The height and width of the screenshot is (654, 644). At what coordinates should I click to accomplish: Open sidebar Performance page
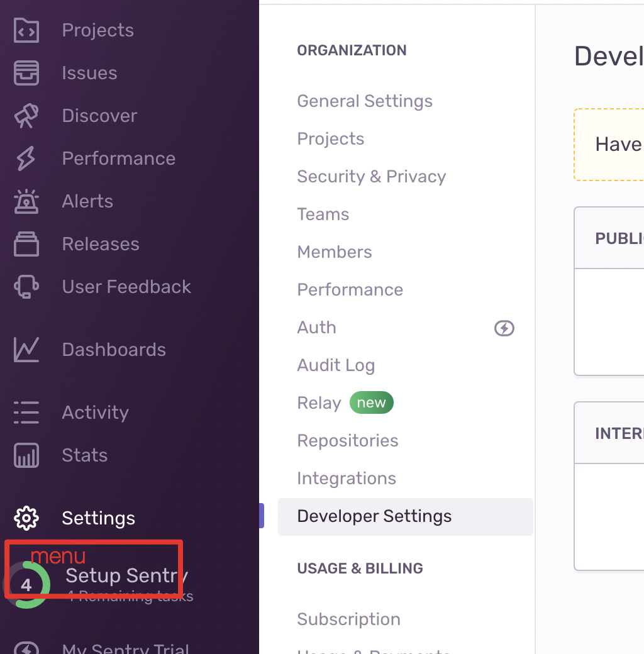click(x=119, y=158)
